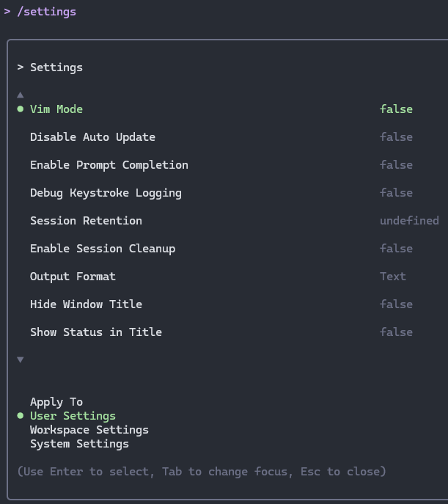Choose System Settings scope
Screen dimensions: 448x504
point(79,444)
